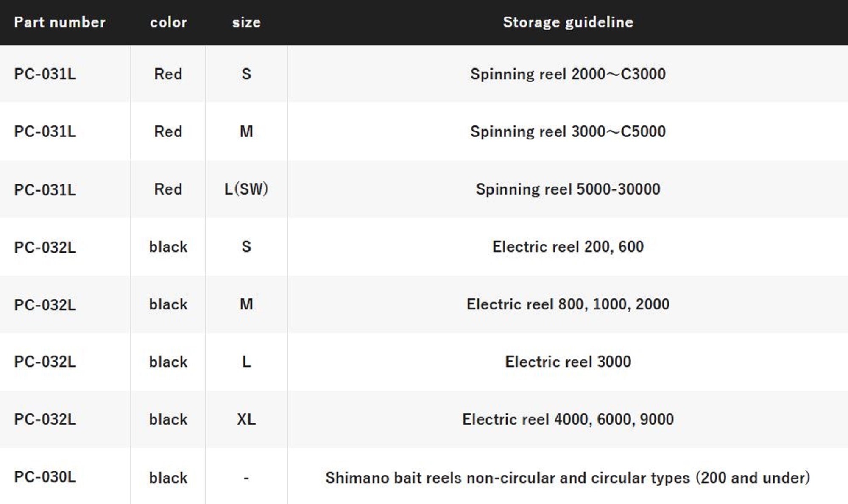Screen dimensions: 848x504
Task: Click PC-032L in the XL row
Action: [45, 419]
